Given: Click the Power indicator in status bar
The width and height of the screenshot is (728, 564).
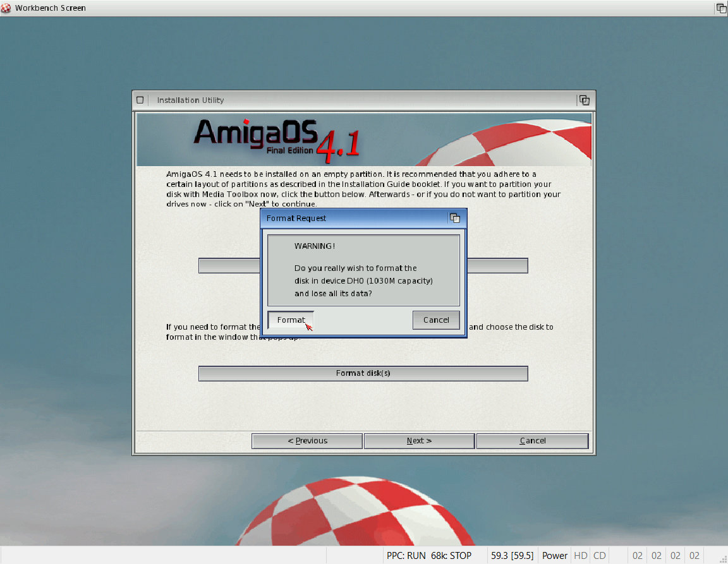Looking at the screenshot, I should point(555,556).
